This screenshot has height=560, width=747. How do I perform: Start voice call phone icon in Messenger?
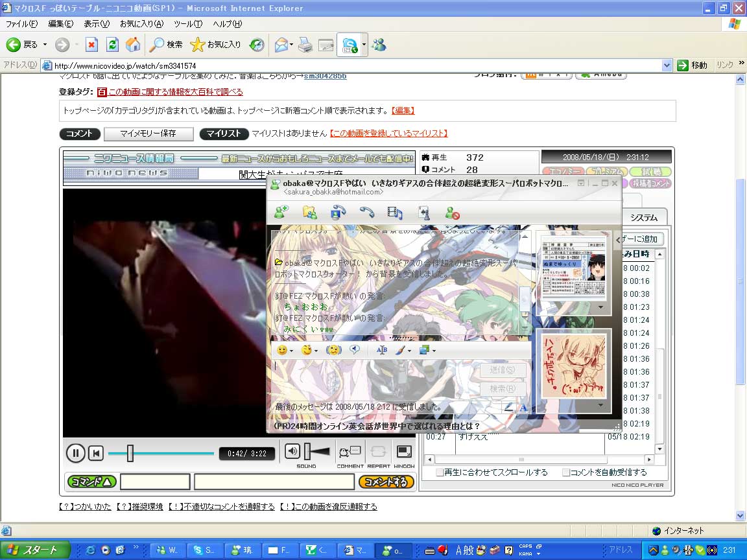(x=367, y=213)
